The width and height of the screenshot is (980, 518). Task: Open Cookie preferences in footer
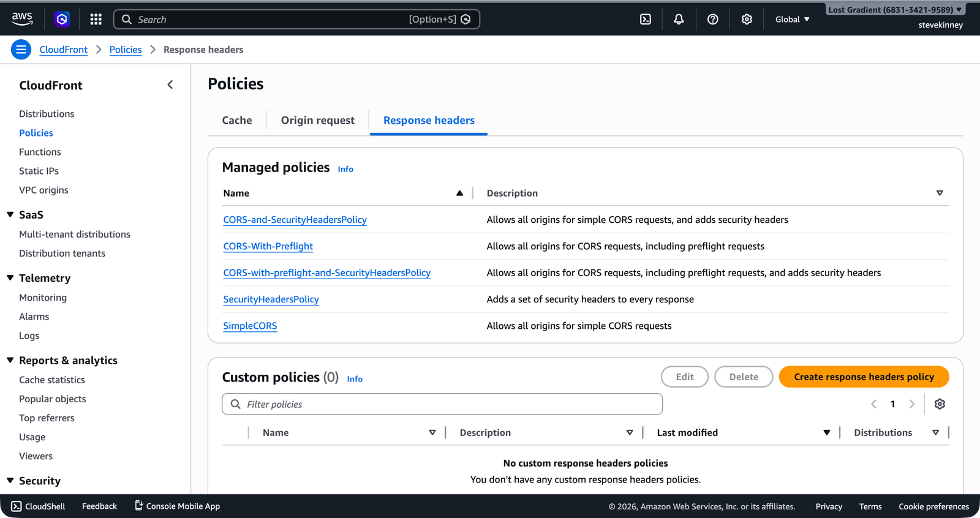pos(933,506)
